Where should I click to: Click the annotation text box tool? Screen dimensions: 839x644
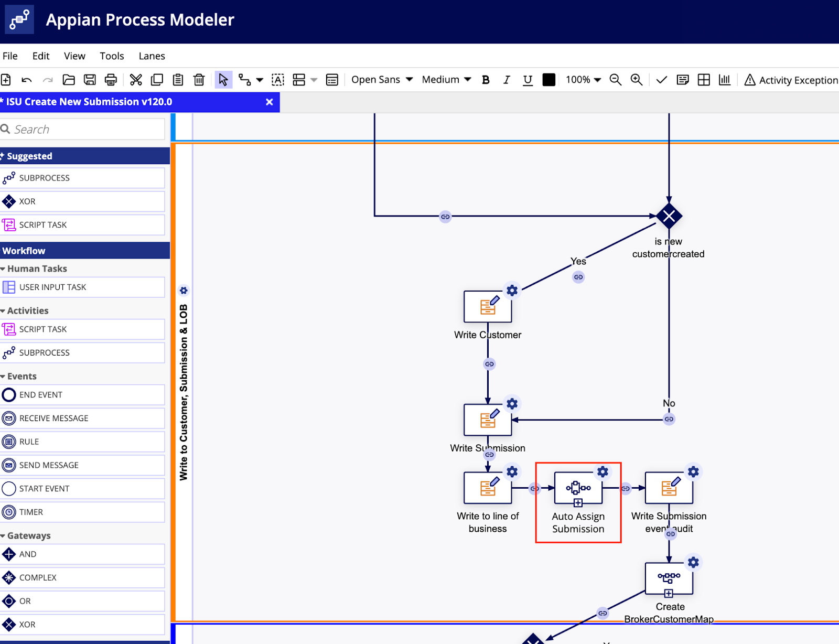278,80
